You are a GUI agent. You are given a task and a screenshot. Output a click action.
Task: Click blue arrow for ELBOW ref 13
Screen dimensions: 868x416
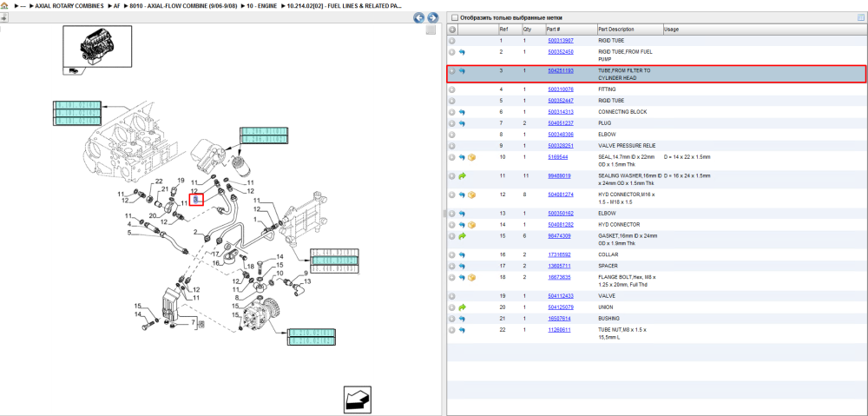pyautogui.click(x=462, y=214)
